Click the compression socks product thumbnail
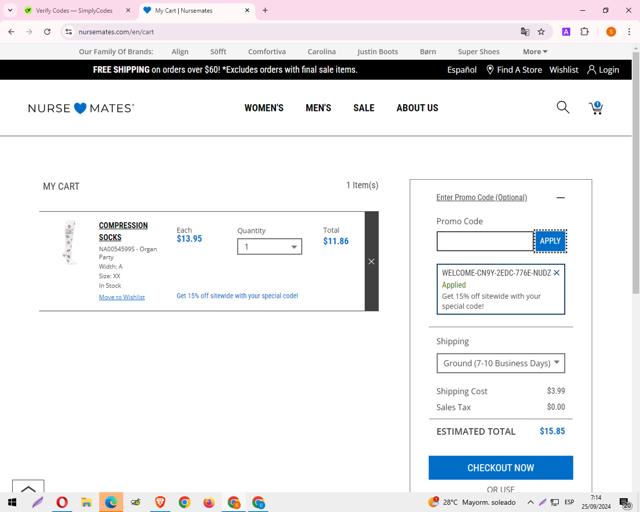 tap(69, 243)
